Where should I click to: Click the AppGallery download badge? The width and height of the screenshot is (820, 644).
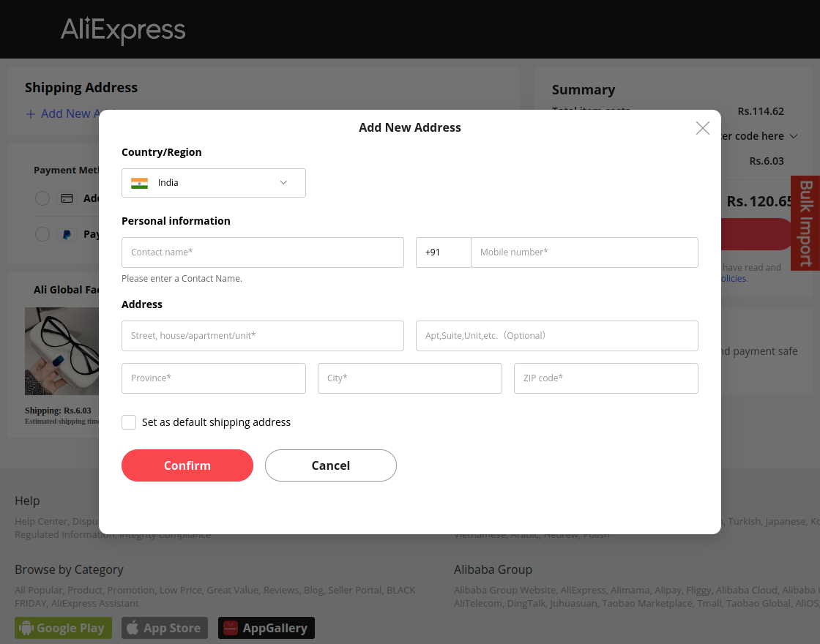(x=266, y=627)
